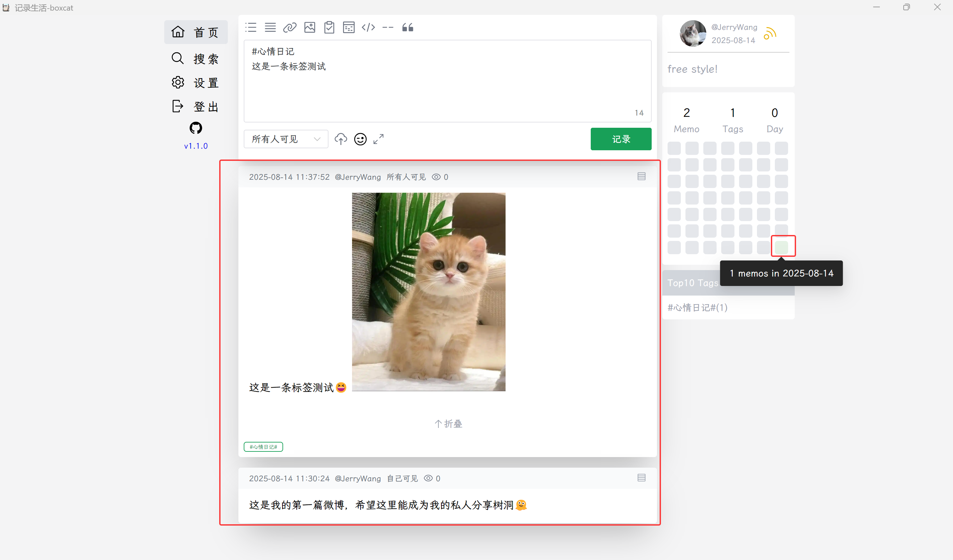Click the 14 character counter

tap(639, 113)
